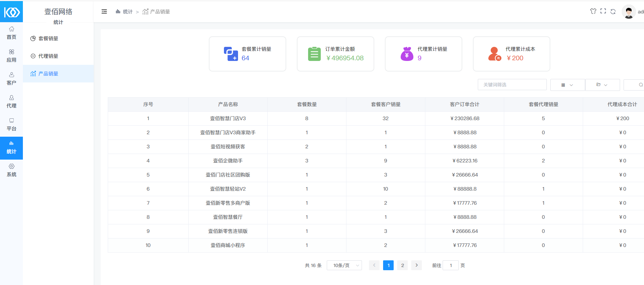Click 壹佰网络 site title
This screenshot has height=285, width=644.
58,12
